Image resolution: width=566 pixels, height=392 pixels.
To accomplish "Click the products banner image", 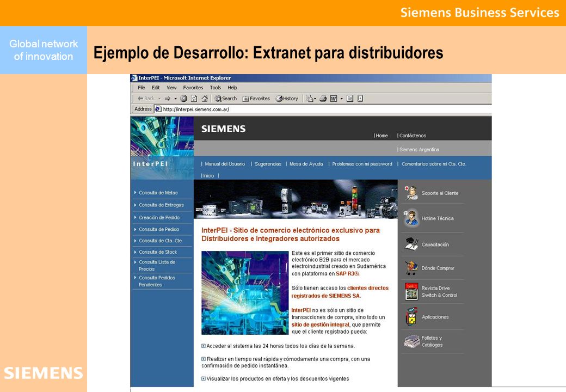I will coord(296,199).
